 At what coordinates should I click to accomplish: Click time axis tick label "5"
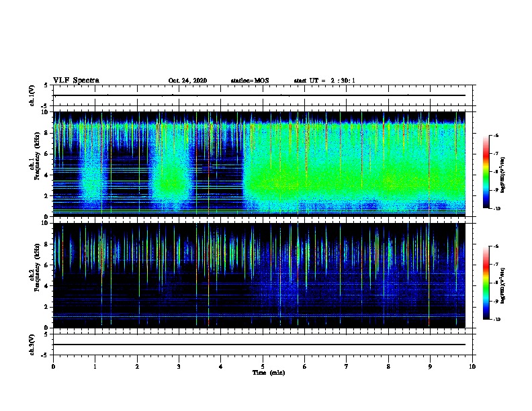tap(263, 367)
